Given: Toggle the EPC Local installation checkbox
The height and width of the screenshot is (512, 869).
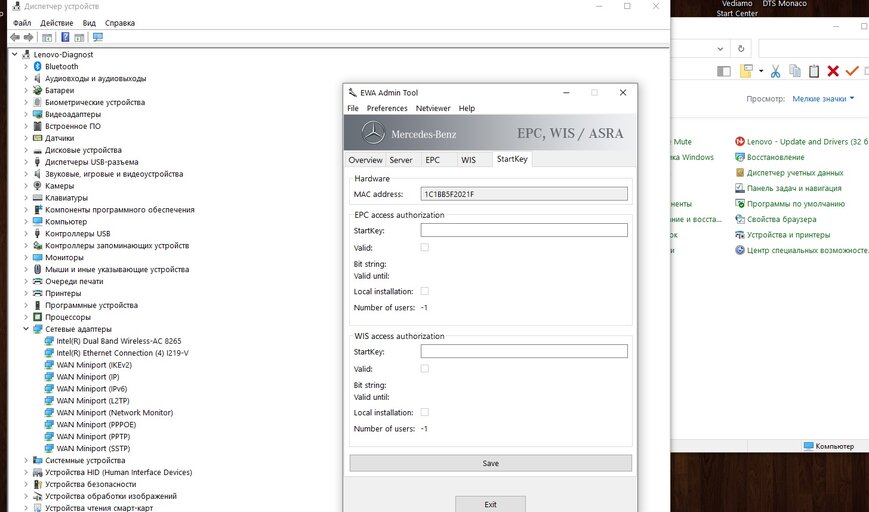Looking at the screenshot, I should pyautogui.click(x=425, y=291).
